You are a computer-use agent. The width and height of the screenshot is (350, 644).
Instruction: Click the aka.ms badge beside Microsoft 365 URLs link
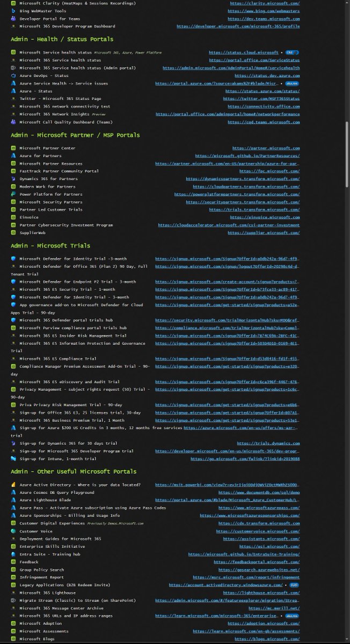tap(292, 616)
